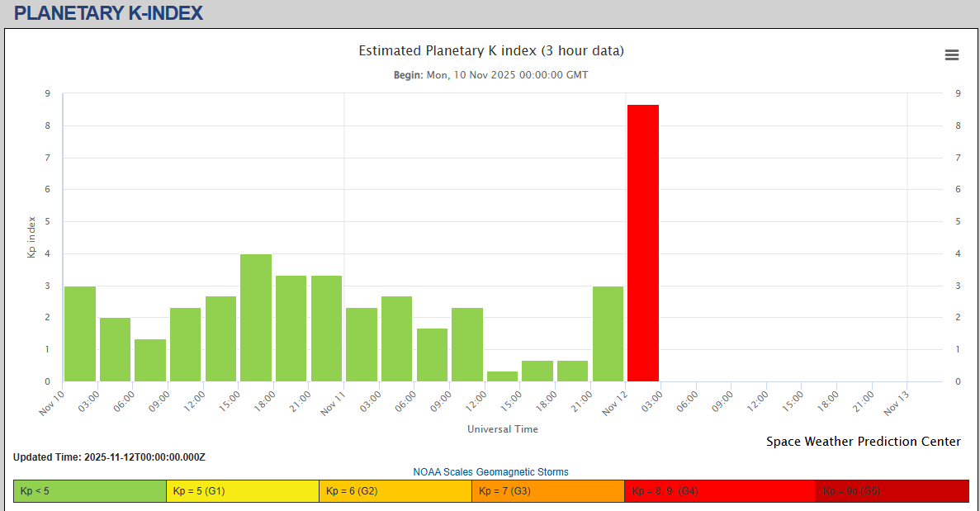Click the Nov 13 x-axis date label

(897, 404)
